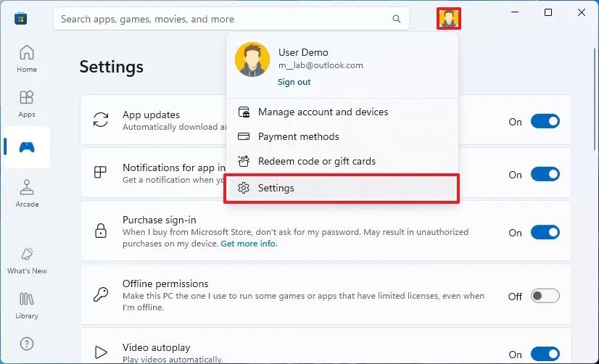Click the Help question mark icon
Viewport: 599px width, 364px height.
click(x=27, y=344)
